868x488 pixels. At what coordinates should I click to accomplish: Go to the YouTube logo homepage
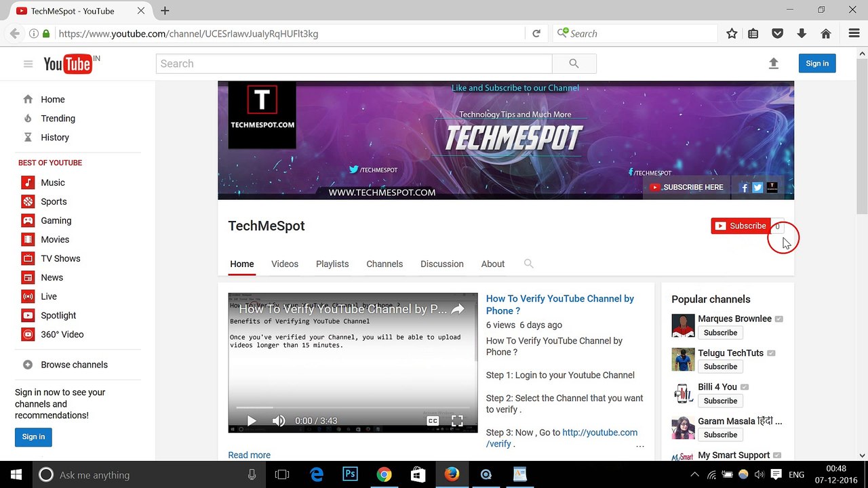tap(68, 64)
